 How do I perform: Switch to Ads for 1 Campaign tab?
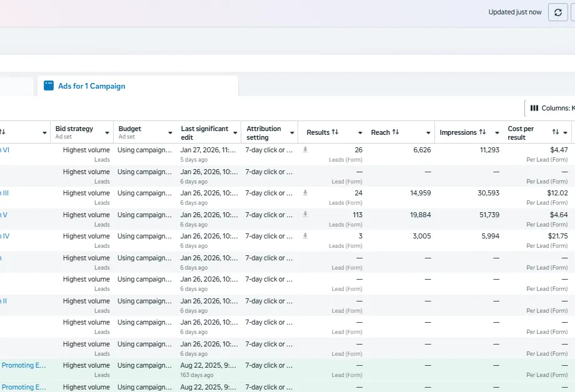coord(91,86)
